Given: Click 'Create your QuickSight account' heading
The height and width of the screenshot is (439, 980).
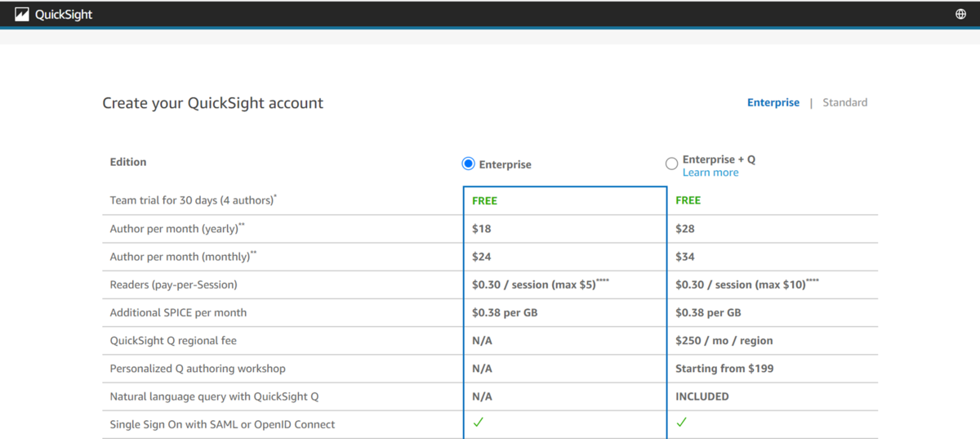Looking at the screenshot, I should (212, 103).
